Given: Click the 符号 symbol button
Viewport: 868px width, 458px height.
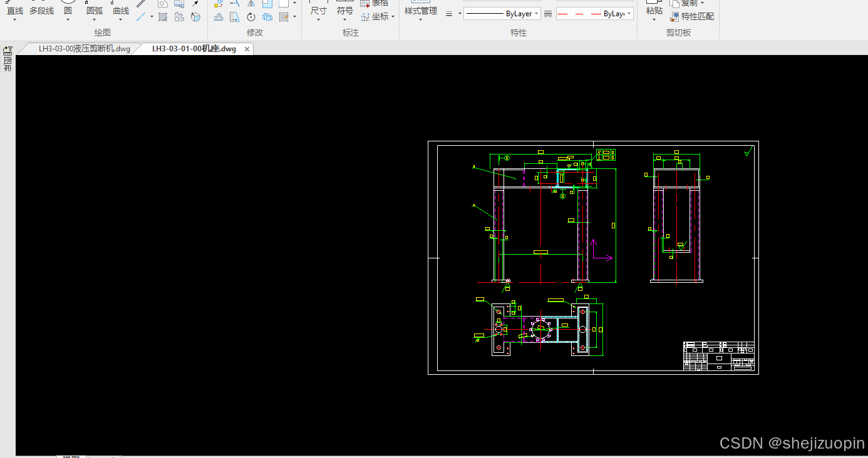Looking at the screenshot, I should [345, 11].
